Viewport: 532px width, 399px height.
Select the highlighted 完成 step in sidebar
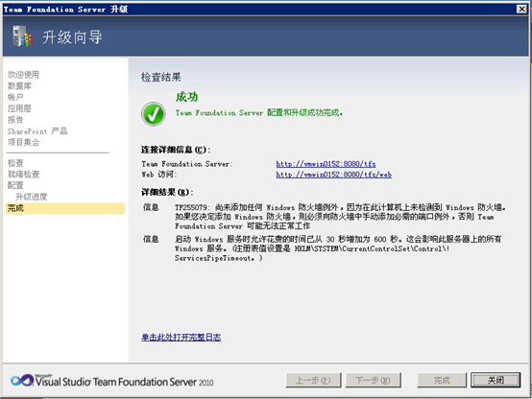pyautogui.click(x=65, y=208)
